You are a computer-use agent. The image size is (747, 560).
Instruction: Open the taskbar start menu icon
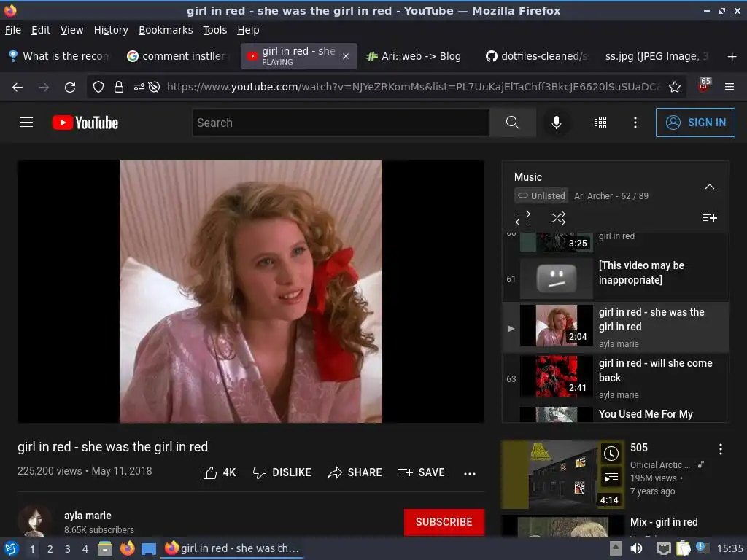pos(11,548)
